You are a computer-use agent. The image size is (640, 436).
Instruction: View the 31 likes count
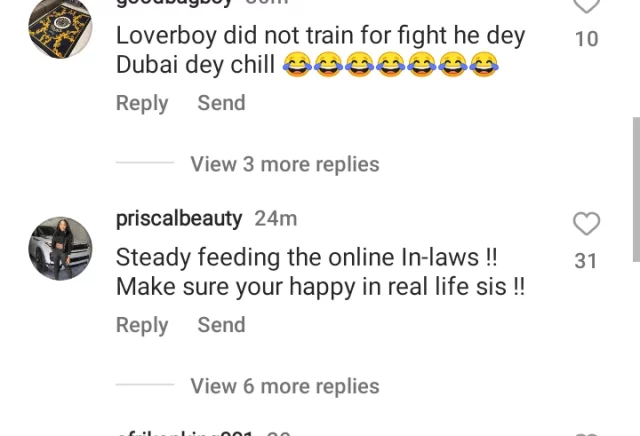pyautogui.click(x=586, y=261)
